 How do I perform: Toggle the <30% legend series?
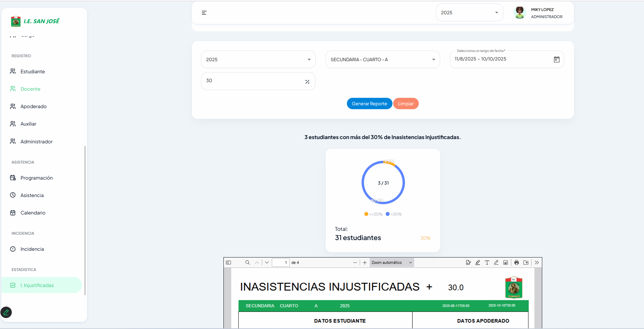point(394,214)
